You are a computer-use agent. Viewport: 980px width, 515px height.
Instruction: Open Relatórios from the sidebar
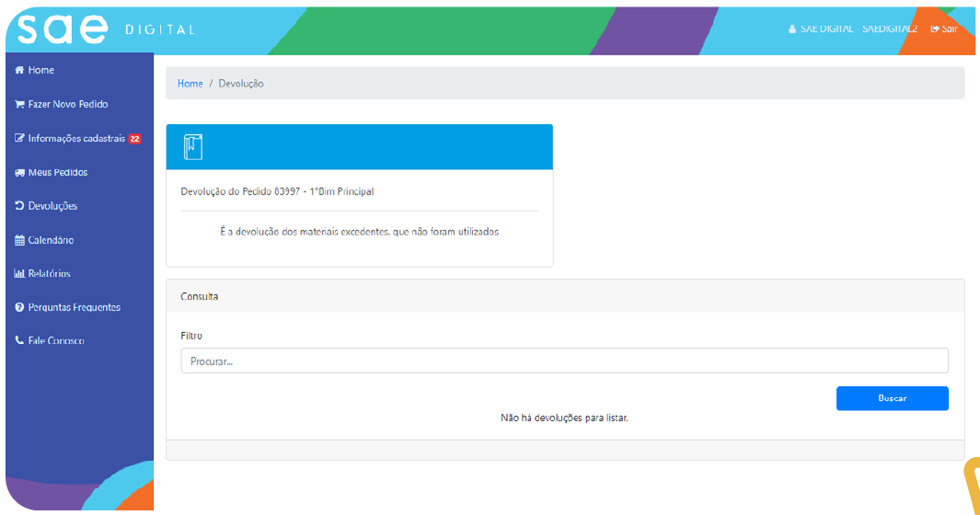click(50, 273)
